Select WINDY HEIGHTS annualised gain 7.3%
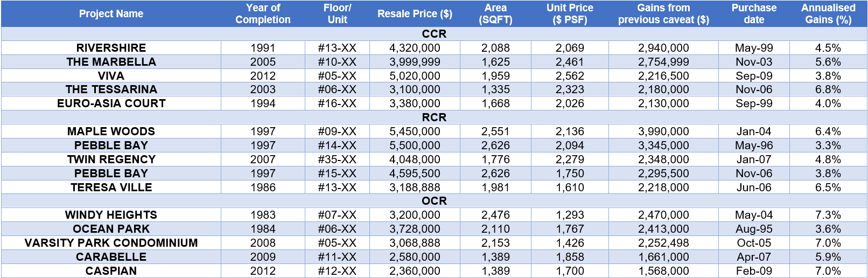This screenshot has width=868, height=278. pyautogui.click(x=828, y=215)
